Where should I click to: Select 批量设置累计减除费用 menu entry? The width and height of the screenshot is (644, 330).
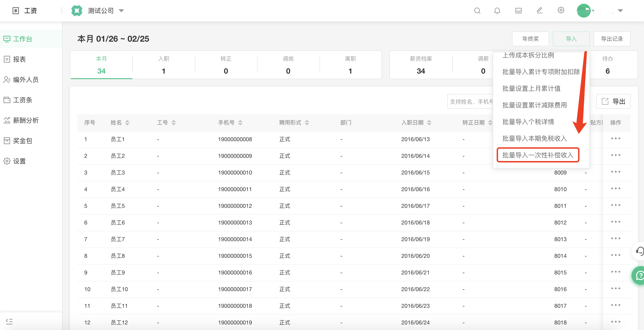[x=535, y=105]
